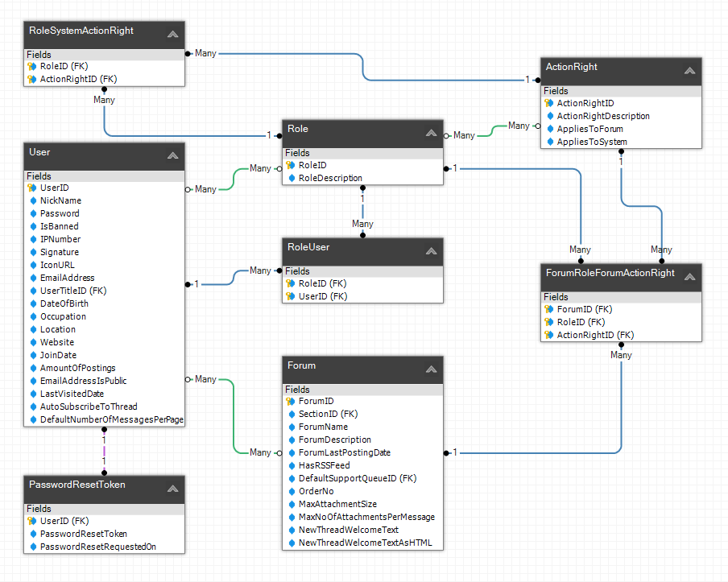Select NewThreadWelcomeText field
Screen dimensions: 728x582
[x=362, y=530]
